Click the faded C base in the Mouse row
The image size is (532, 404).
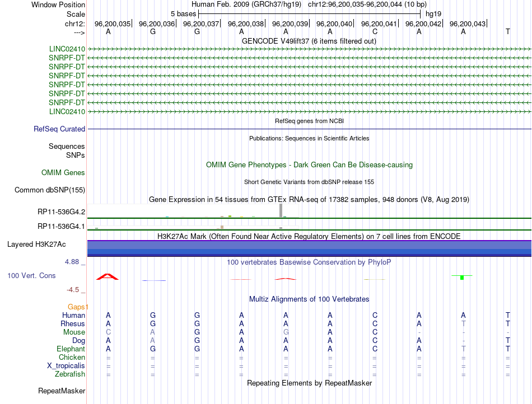click(108, 332)
